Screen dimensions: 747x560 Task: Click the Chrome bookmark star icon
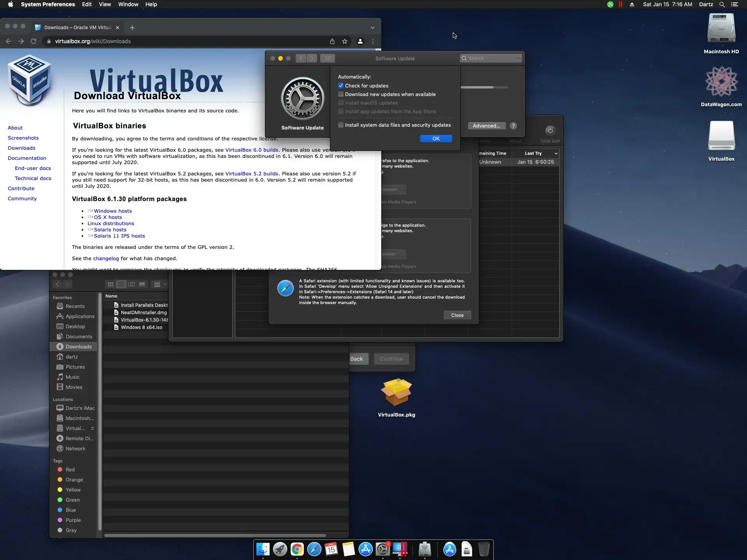[x=344, y=41]
